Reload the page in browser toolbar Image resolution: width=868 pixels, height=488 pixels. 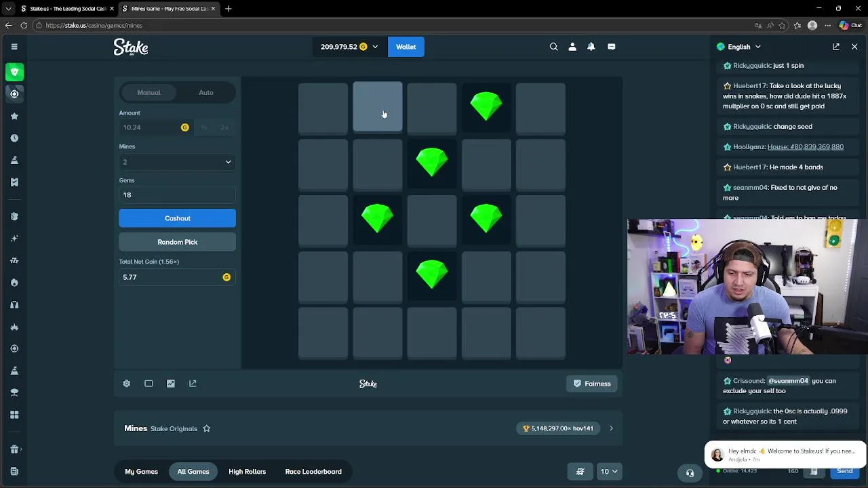coord(24,25)
